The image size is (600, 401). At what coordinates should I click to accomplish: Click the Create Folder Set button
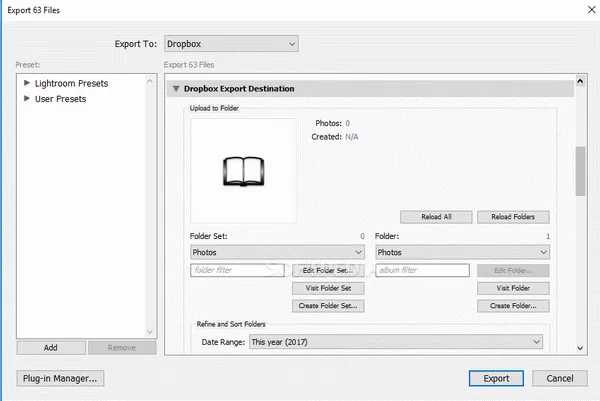coord(328,306)
